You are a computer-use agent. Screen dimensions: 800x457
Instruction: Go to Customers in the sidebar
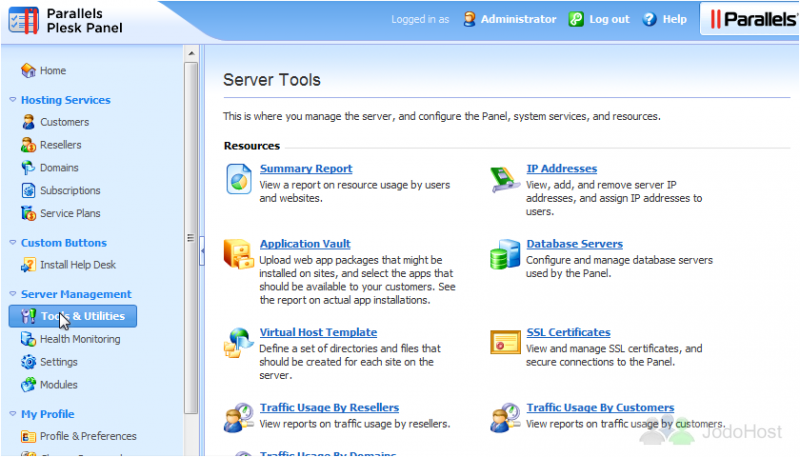(x=64, y=122)
